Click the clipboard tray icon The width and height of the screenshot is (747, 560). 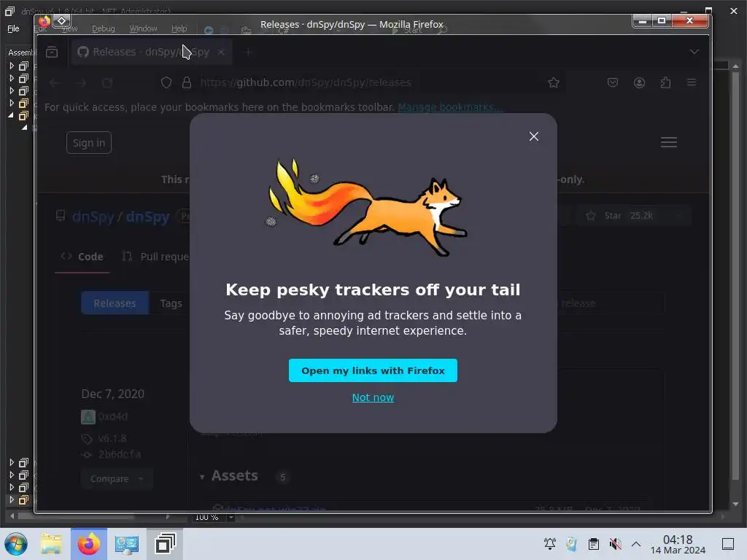click(594, 544)
